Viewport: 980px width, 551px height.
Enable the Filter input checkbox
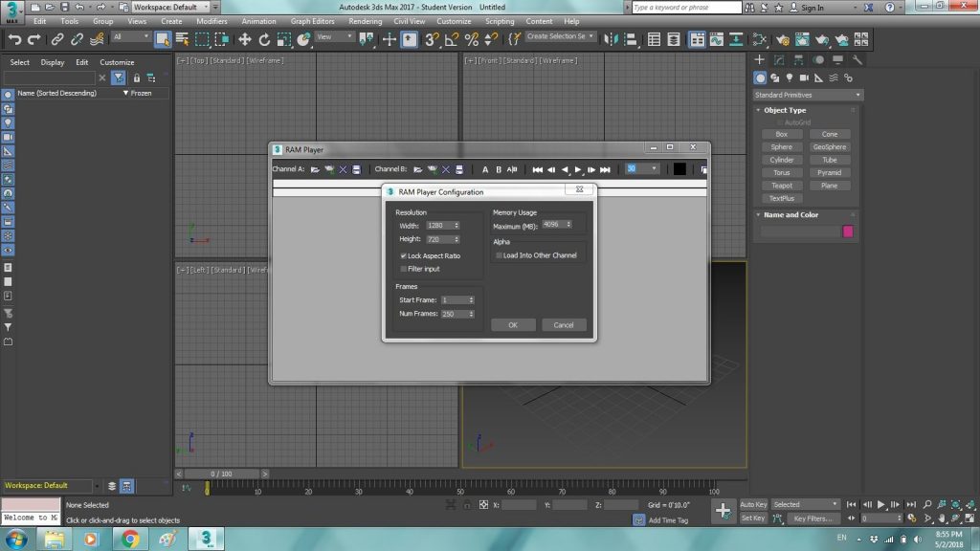(404, 269)
